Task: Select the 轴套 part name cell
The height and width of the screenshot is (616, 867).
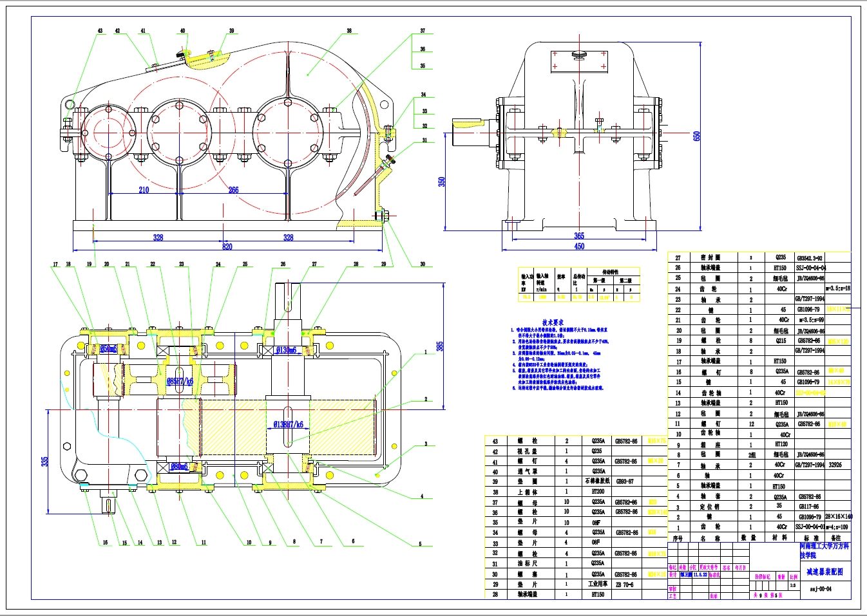Action: point(709,496)
